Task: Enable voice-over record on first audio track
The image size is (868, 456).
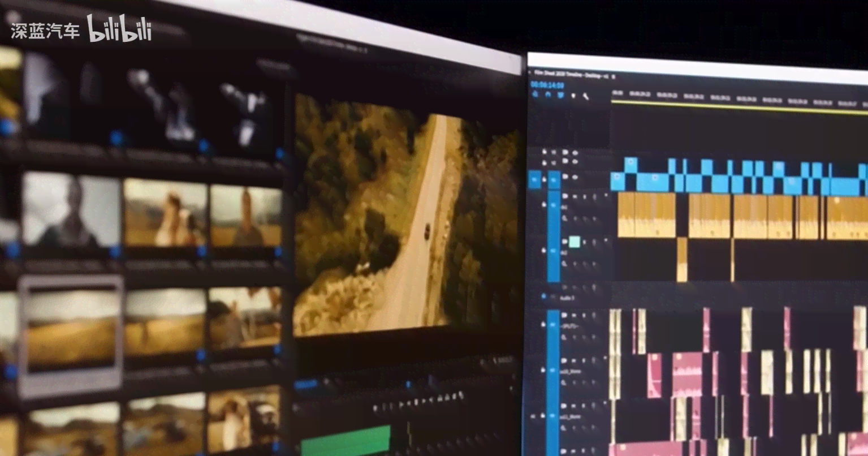Action: (x=594, y=196)
